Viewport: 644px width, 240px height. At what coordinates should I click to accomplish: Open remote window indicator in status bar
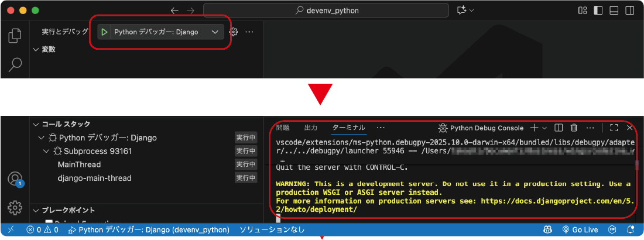coord(11,229)
